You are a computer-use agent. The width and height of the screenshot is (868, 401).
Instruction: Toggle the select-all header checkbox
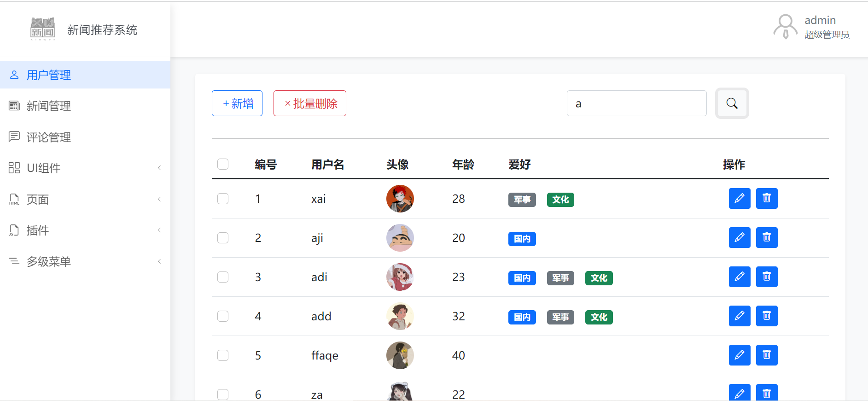pos(223,164)
